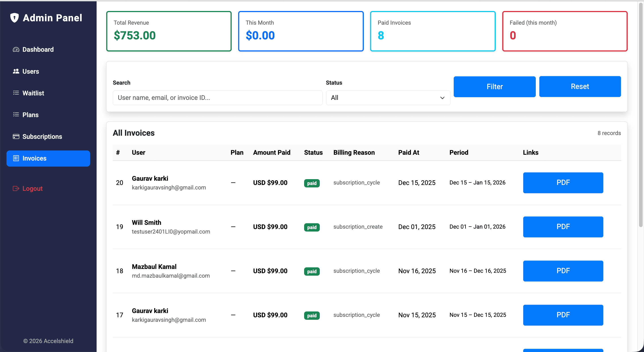Click the user name Will Smith
644x352 pixels.
[x=146, y=223]
